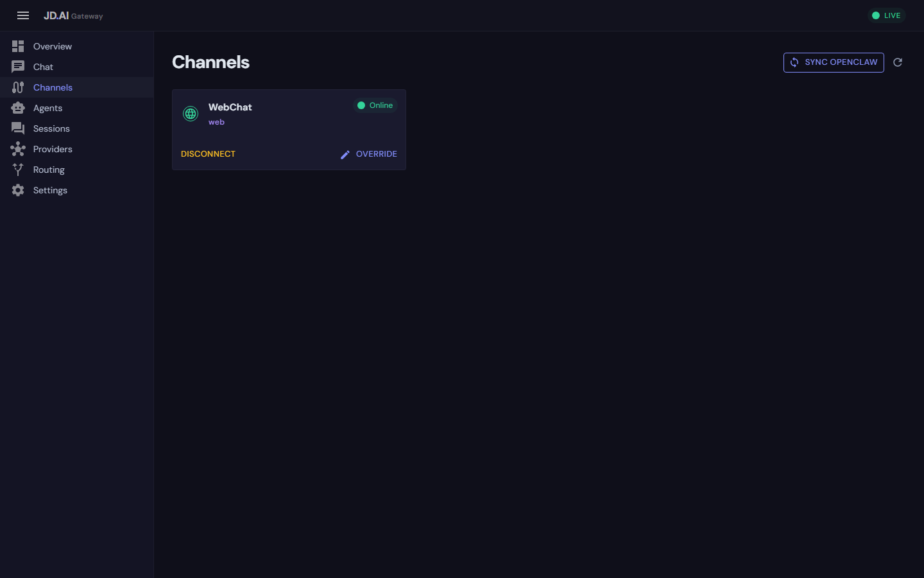This screenshot has width=924, height=578.
Task: Click the Channels cable icon in sidebar
Action: pos(17,87)
